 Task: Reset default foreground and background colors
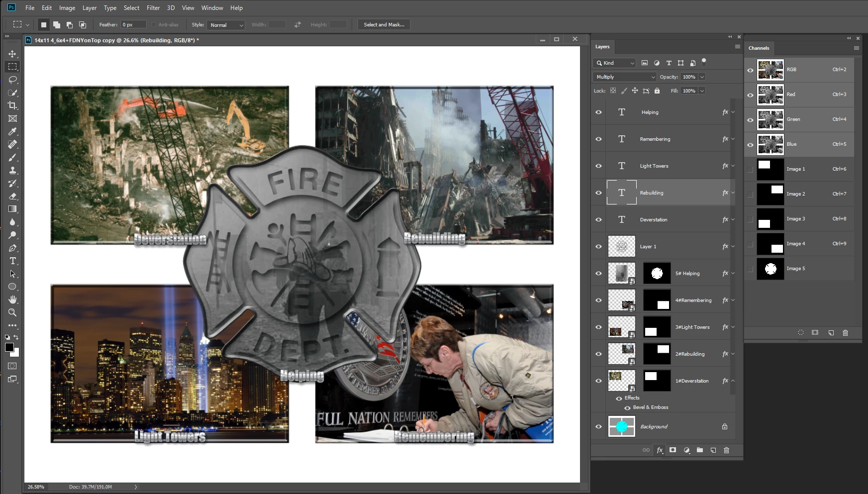(x=7, y=337)
